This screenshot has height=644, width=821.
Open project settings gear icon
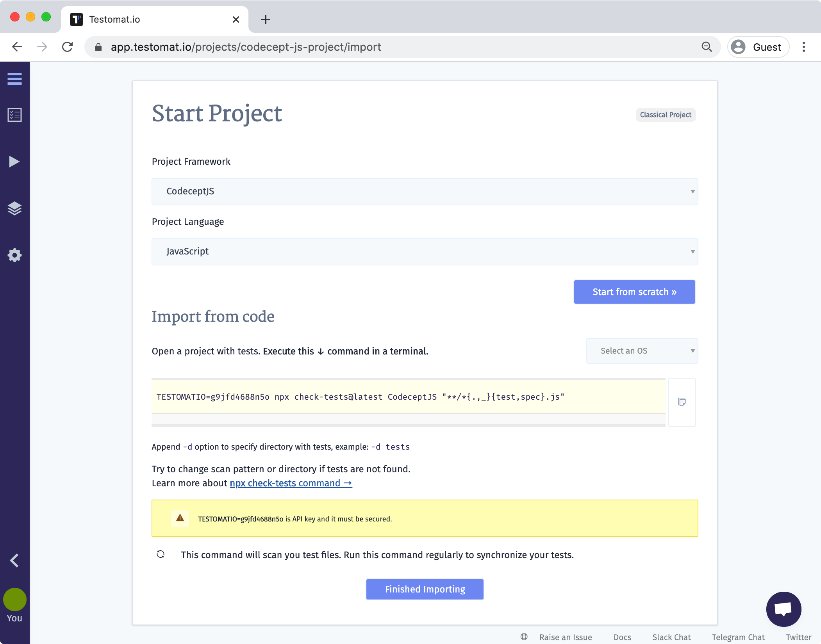[x=14, y=255]
